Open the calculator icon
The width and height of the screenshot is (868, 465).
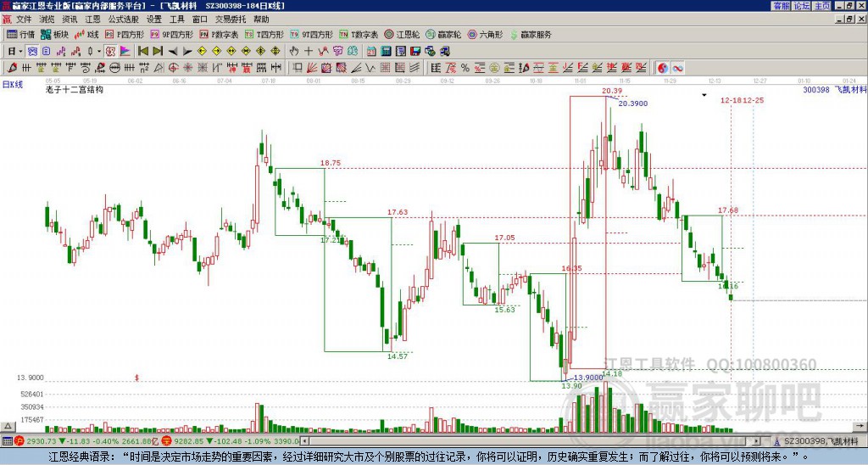tap(386, 52)
